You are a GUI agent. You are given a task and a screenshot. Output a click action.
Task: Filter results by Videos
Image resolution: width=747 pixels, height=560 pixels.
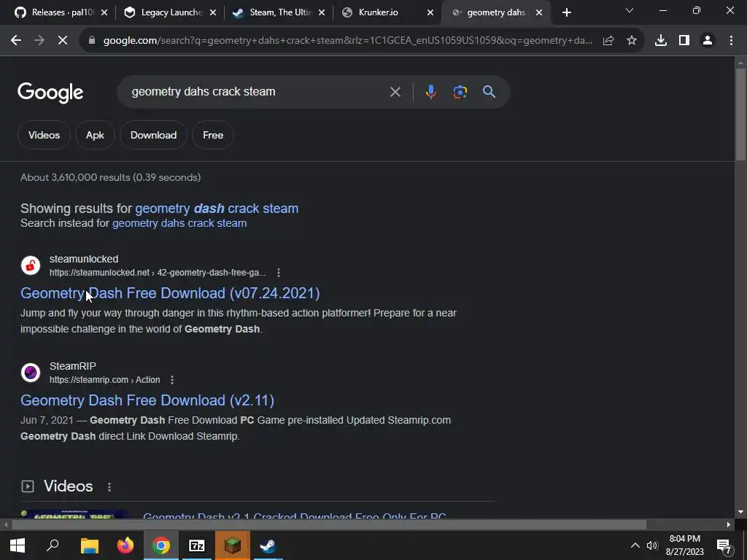pos(44,135)
